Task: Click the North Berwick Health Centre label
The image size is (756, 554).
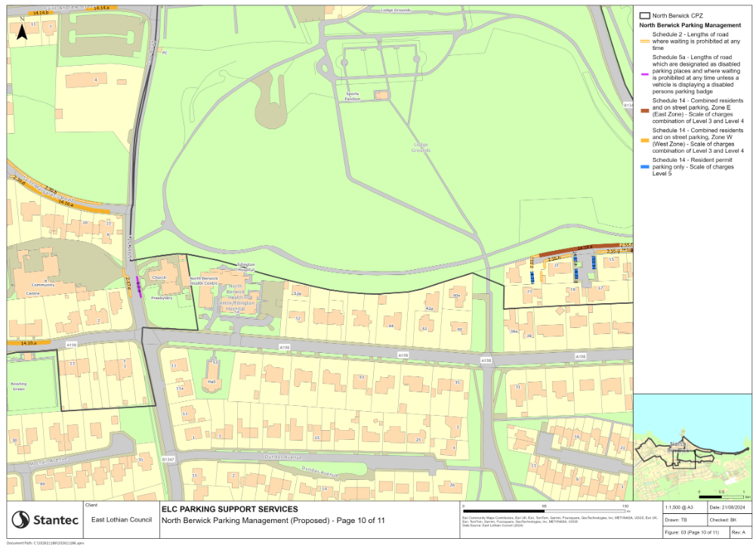Action: click(x=204, y=281)
